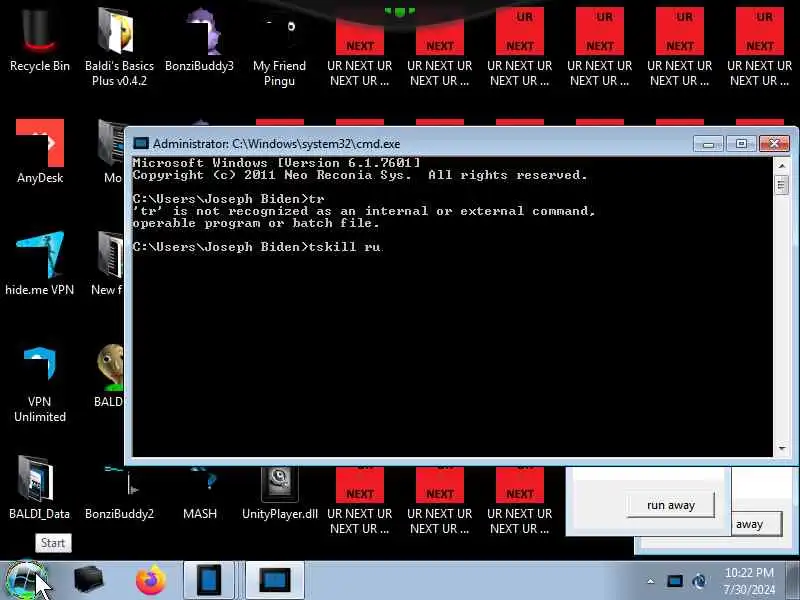
Task: Close the Administrator cmd.exe window
Action: pyautogui.click(x=774, y=144)
